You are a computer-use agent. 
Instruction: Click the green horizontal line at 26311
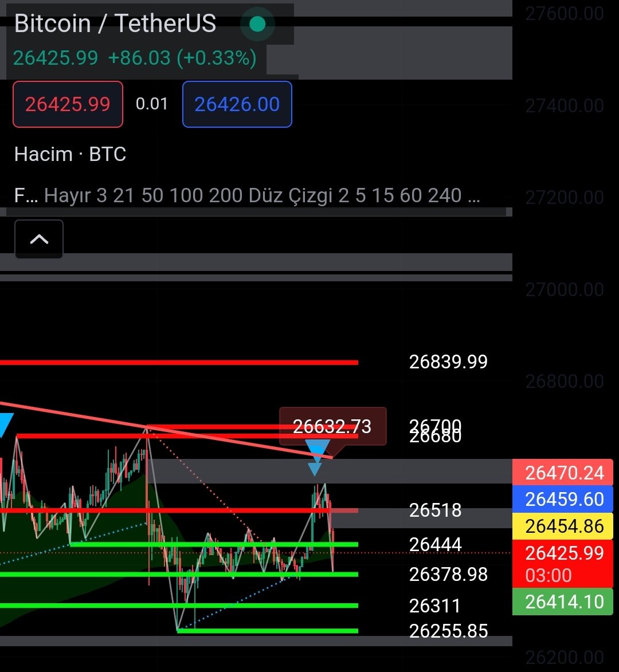179,606
